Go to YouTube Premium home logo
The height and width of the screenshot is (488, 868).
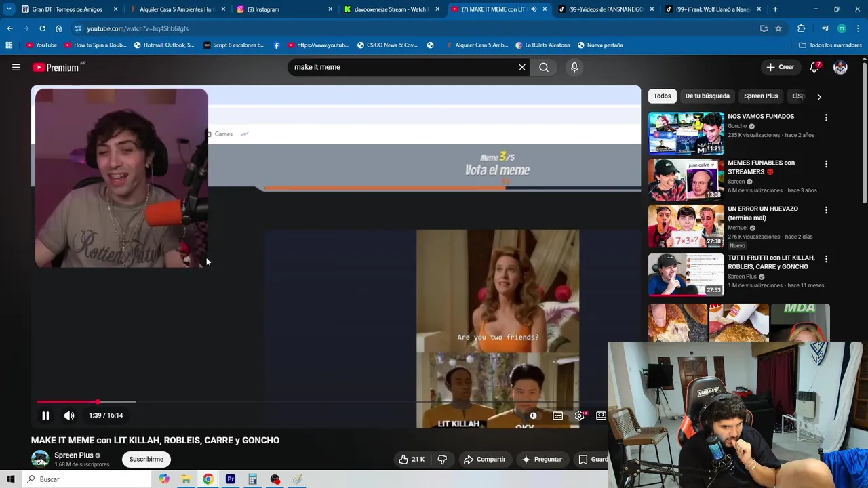tap(56, 67)
